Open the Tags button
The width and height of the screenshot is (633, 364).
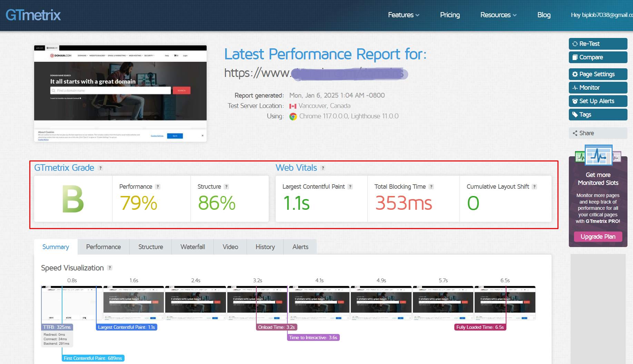pyautogui.click(x=598, y=115)
